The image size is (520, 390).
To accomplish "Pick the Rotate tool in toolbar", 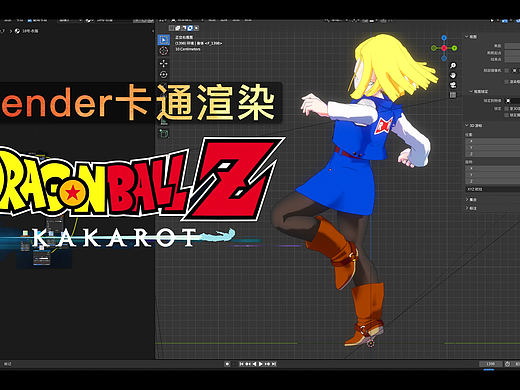I will pos(163,74).
